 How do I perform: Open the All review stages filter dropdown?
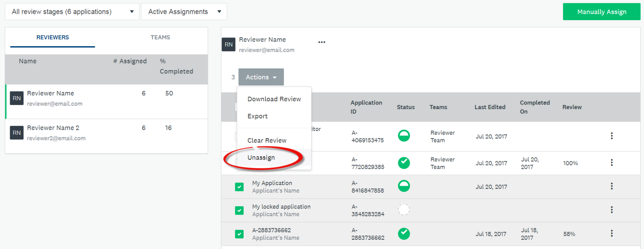[x=72, y=11]
